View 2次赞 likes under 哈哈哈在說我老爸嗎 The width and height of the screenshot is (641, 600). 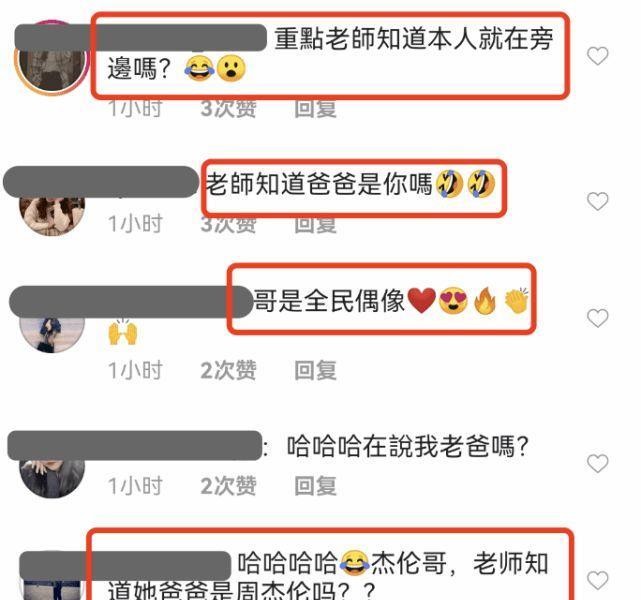pos(229,486)
